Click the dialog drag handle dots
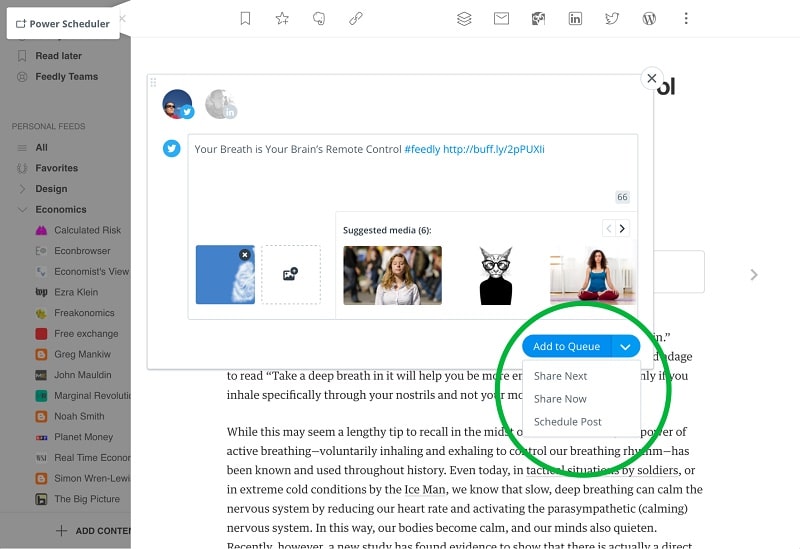 (x=153, y=82)
